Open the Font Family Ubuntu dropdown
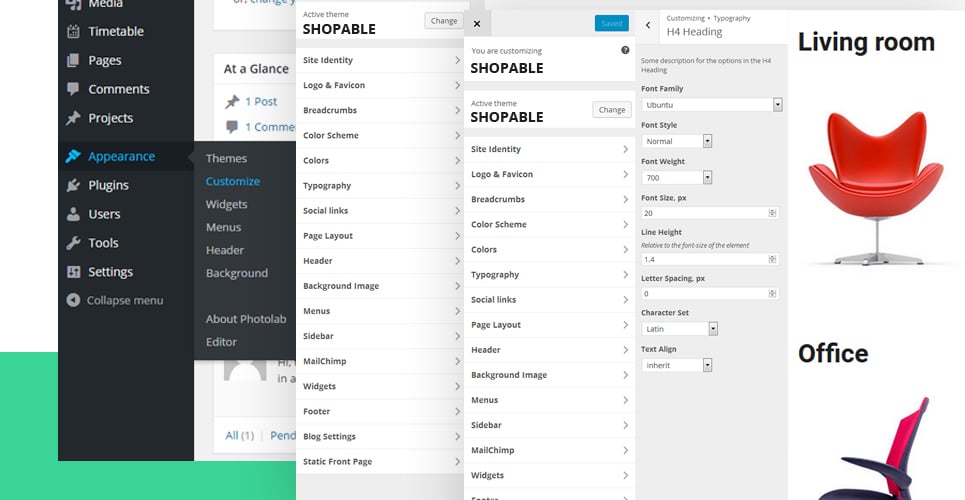965x500 pixels. tap(711, 105)
